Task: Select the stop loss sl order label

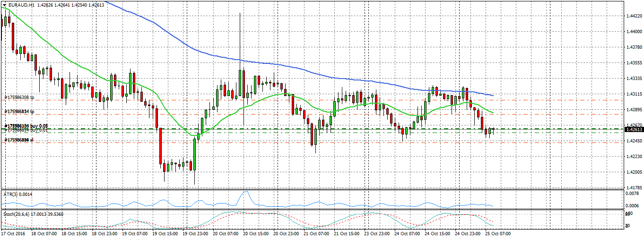Action: 18,140
